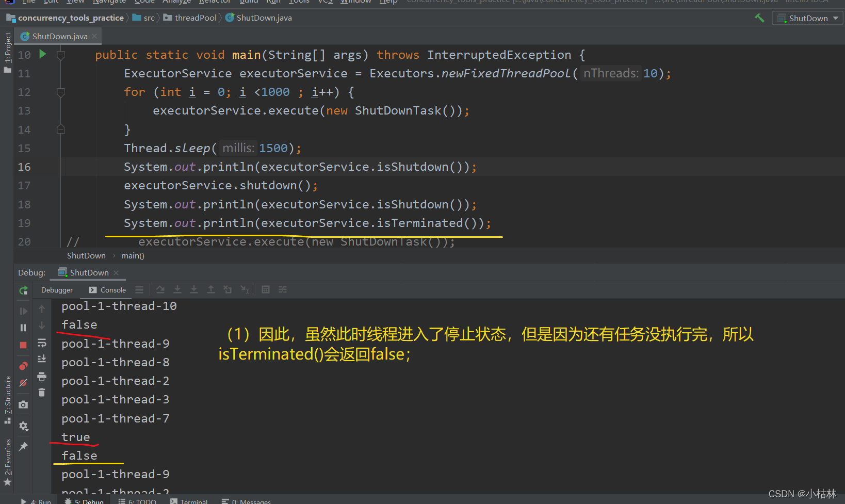Collapse the main method fold arrow
845x504 pixels.
60,55
